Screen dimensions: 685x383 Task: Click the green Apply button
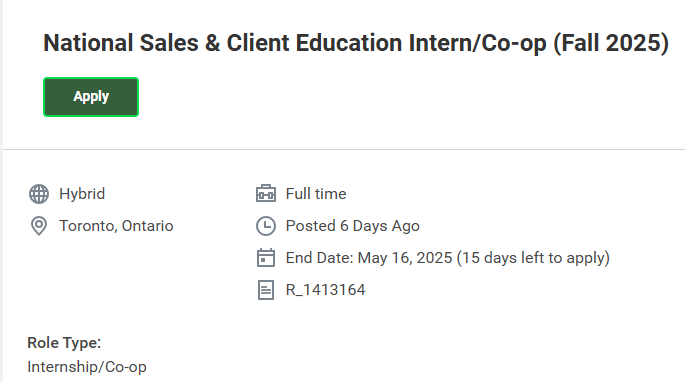pyautogui.click(x=91, y=97)
